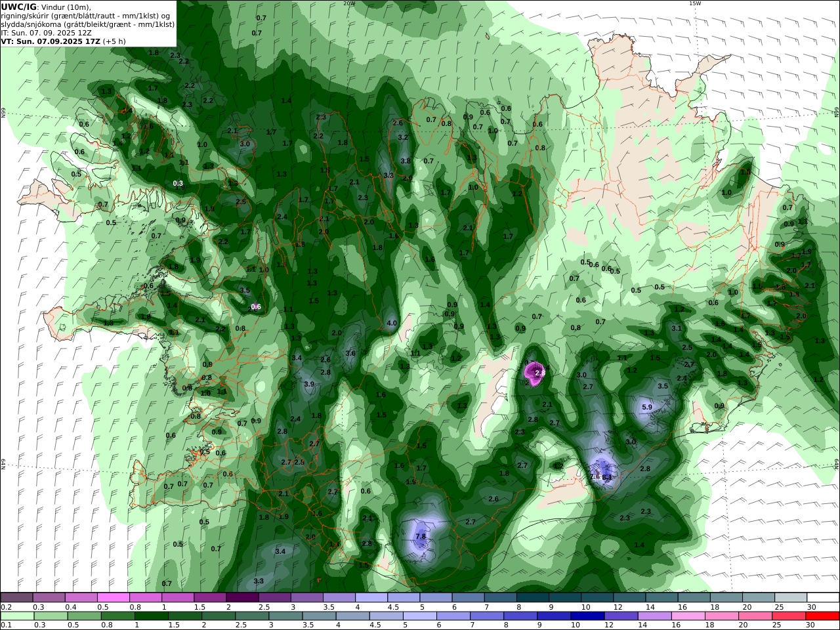The height and width of the screenshot is (630, 840).
Task: Click the 'slydda/snjókoma' legend description line
Action: pyautogui.click(x=88, y=24)
